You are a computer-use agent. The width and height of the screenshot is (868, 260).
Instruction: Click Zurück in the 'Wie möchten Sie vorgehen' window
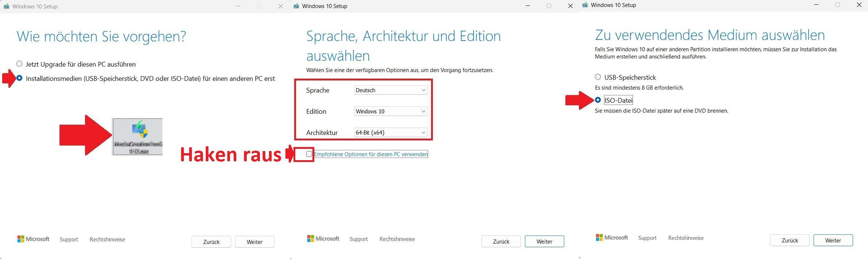click(211, 242)
